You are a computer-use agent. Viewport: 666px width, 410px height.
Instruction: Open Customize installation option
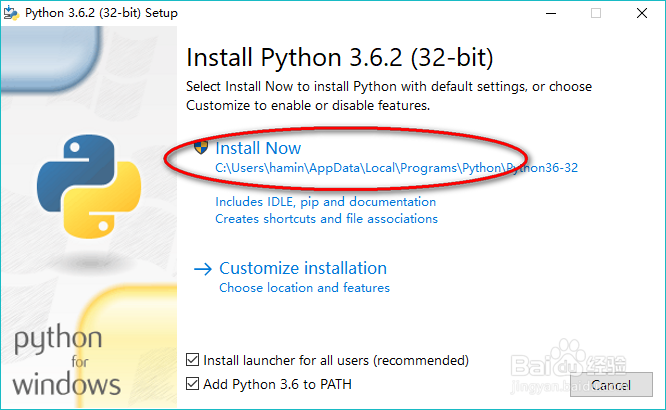click(x=303, y=268)
